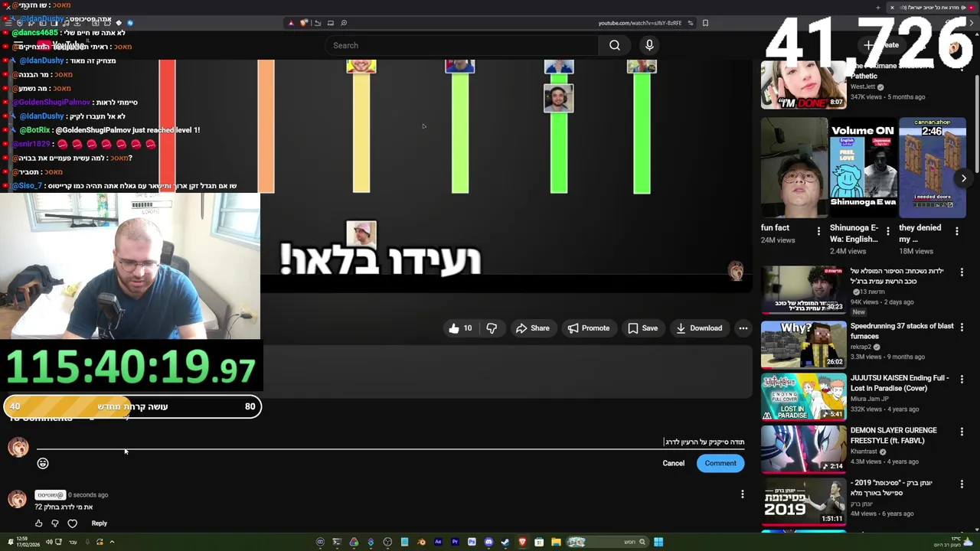Play the 'Volume ON' Shinunoga short thumbnail

tap(863, 168)
